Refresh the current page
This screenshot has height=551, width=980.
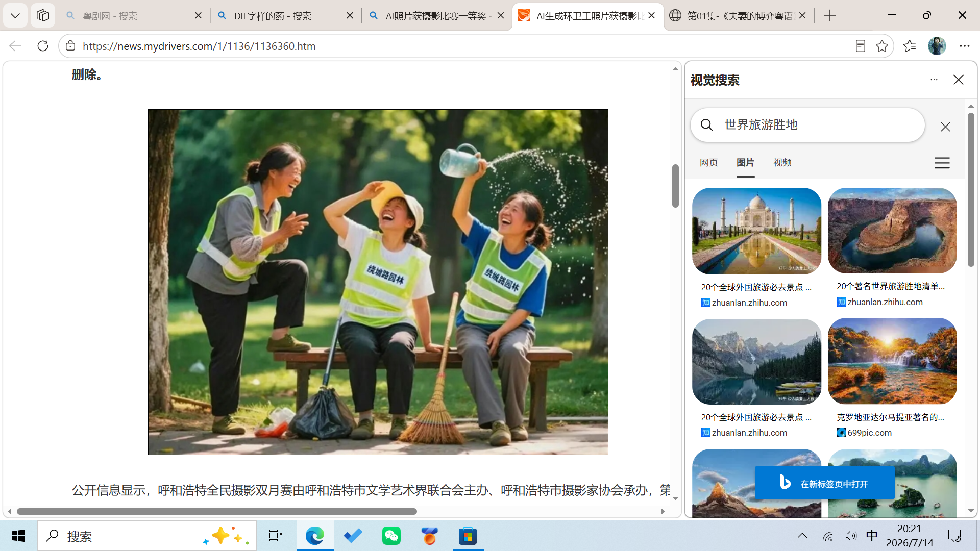[43, 46]
